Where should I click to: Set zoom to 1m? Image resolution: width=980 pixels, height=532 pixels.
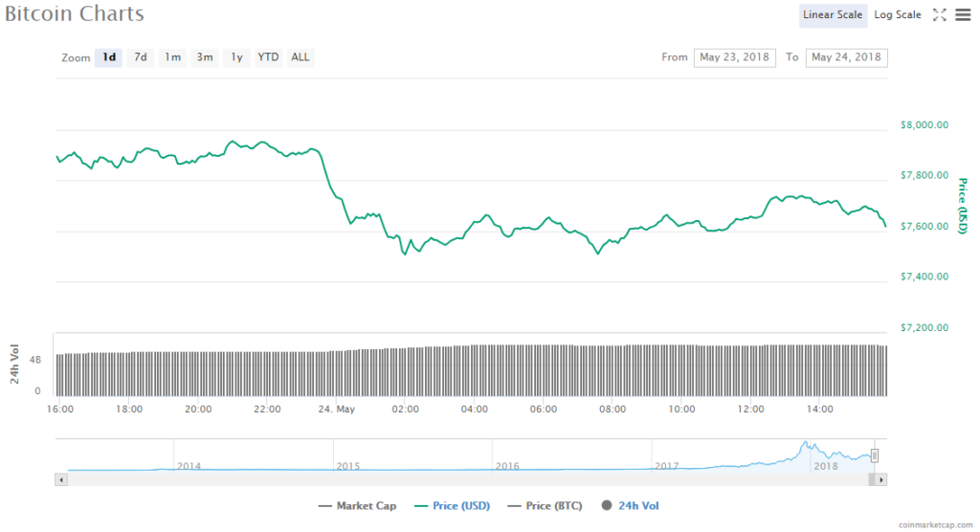click(x=172, y=57)
